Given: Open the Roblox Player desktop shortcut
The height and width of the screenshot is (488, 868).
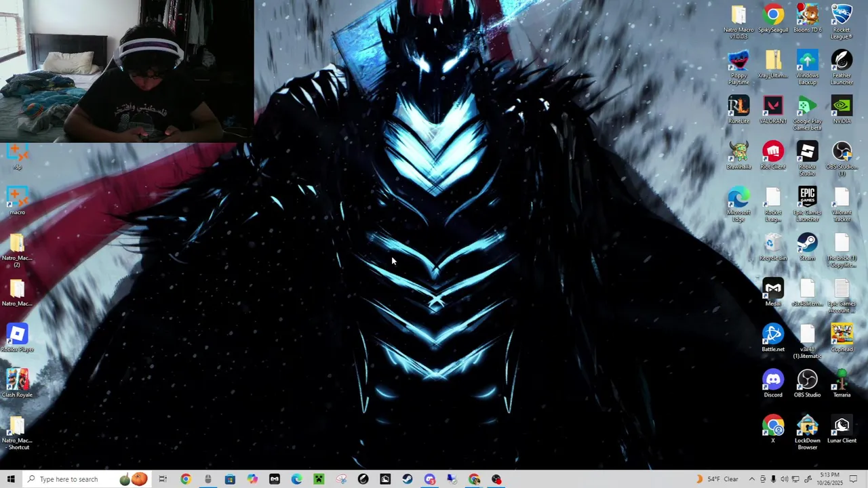Looking at the screenshot, I should 17,337.
